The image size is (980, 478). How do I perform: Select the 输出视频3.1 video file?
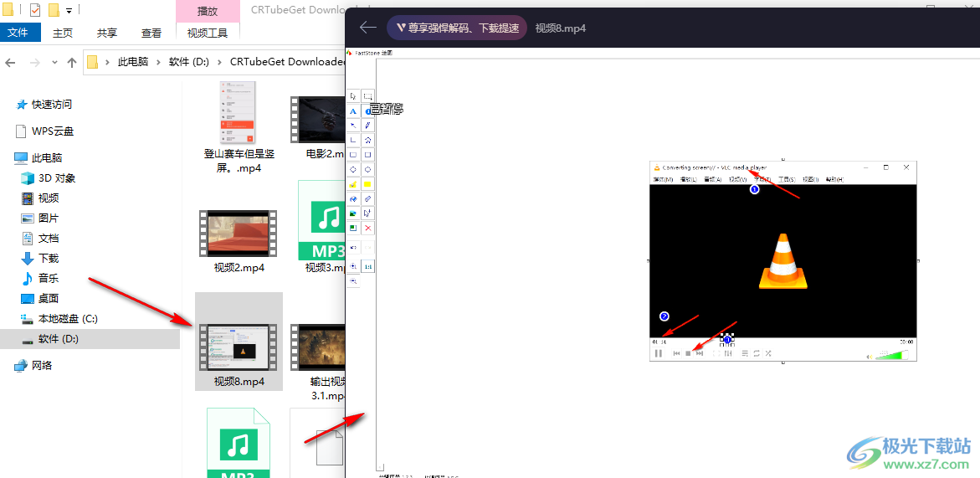pyautogui.click(x=319, y=362)
